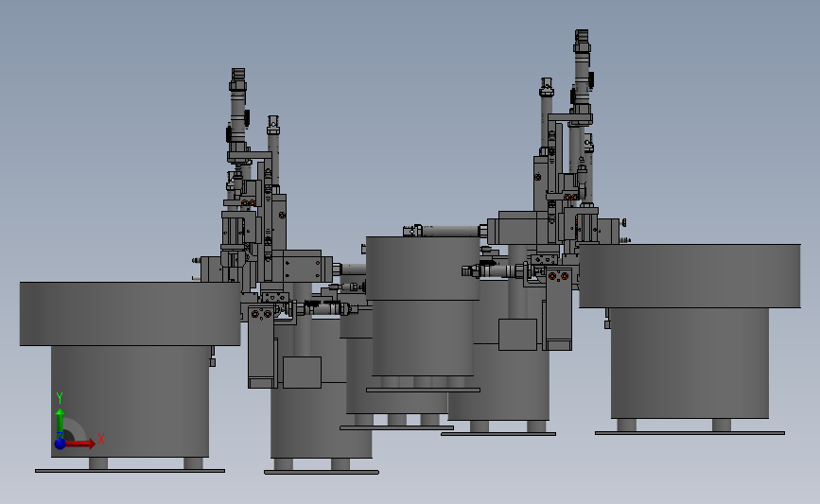
Task: Select the base plate under front-left pedestal
Action: coord(322,472)
